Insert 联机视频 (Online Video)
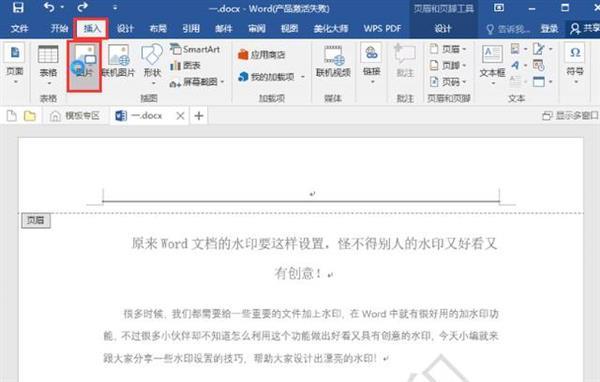The width and height of the screenshot is (600, 382). [x=333, y=61]
